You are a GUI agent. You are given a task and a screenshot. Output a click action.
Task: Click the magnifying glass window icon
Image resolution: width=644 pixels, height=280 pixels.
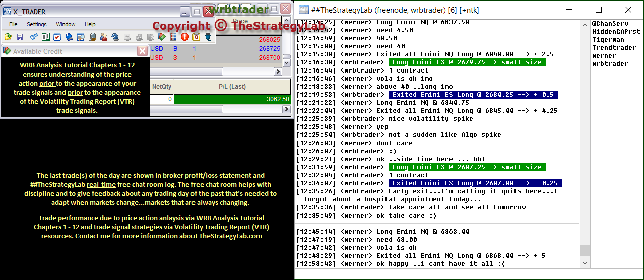click(x=81, y=37)
